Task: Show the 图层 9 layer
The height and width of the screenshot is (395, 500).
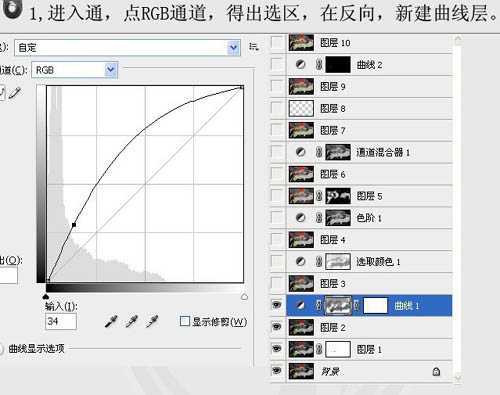Action: pyautogui.click(x=277, y=86)
